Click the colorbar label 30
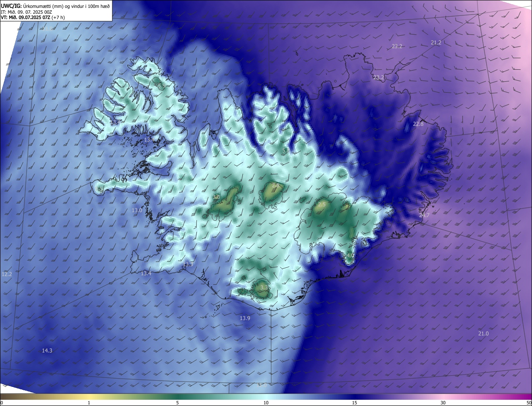 [443, 403]
